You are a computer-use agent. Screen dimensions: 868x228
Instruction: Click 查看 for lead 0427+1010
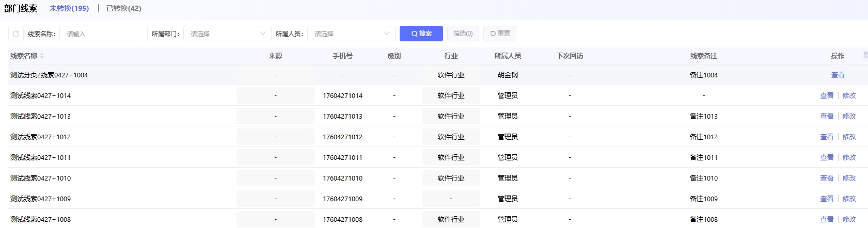827,178
